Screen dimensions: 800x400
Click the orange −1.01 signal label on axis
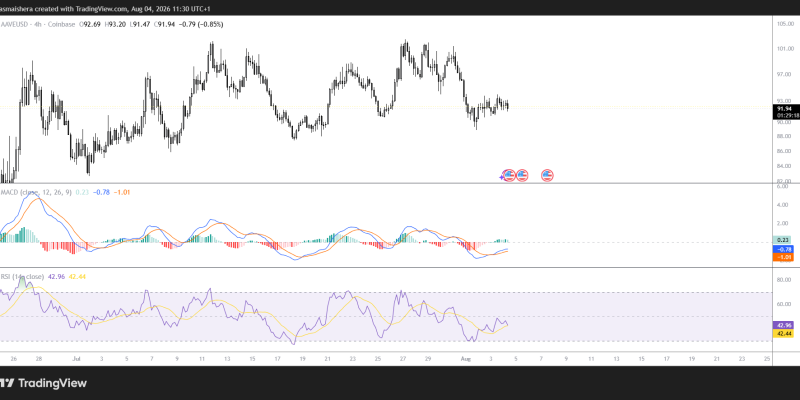click(784, 258)
